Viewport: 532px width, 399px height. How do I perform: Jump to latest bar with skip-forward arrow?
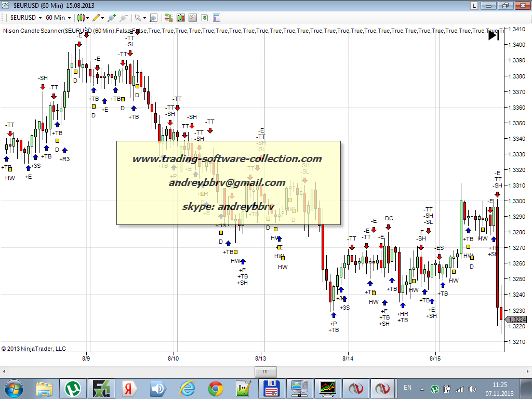(x=494, y=35)
